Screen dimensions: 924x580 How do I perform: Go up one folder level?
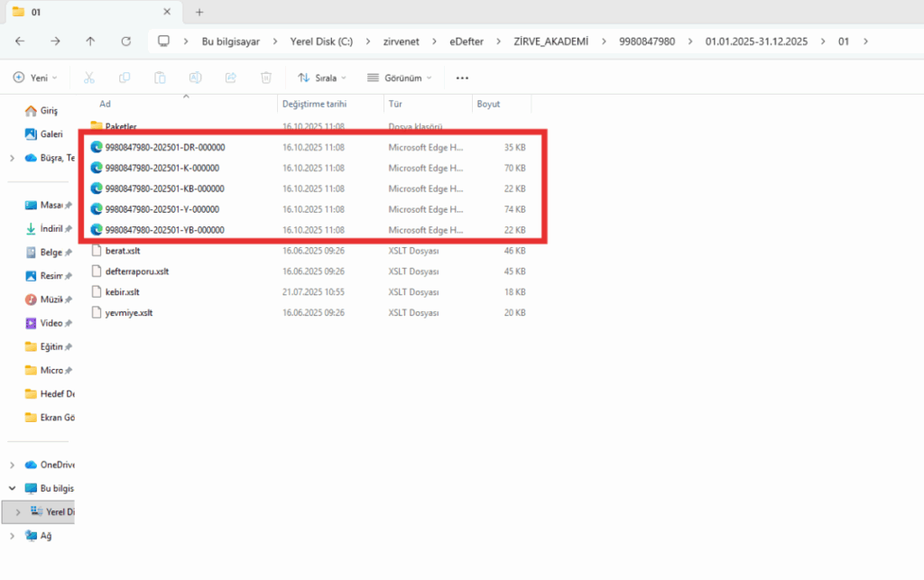click(90, 41)
